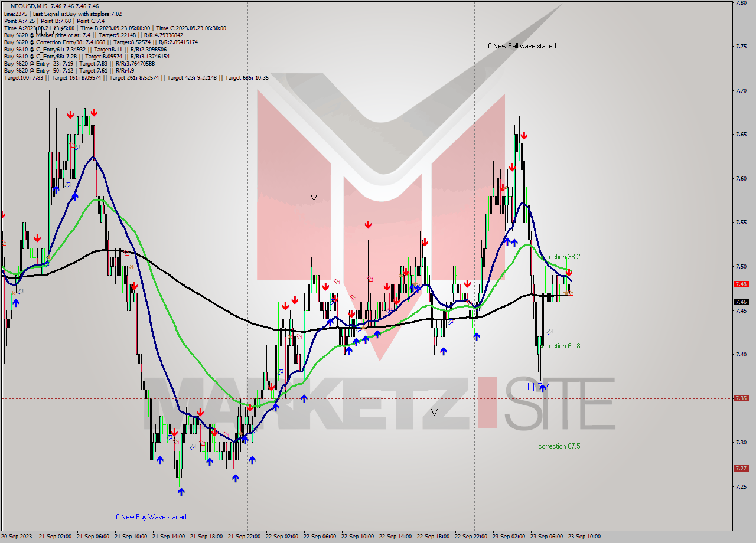Screen dimensions: 756x543
Task: Select the 'correction 87.5' label
Action: [x=559, y=446]
